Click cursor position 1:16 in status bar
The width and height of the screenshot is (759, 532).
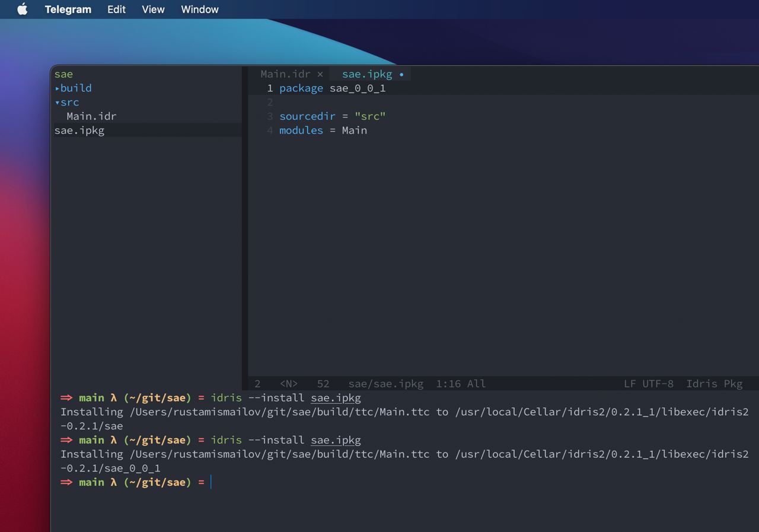(x=448, y=384)
